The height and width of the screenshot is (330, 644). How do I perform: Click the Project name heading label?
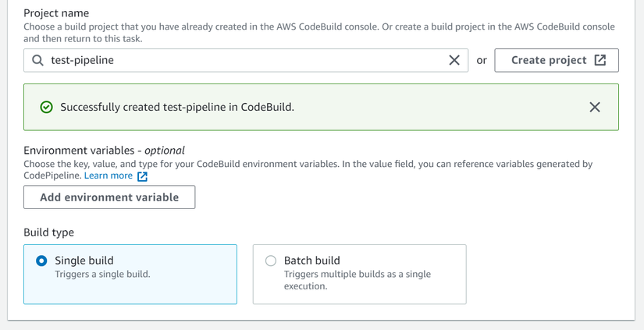coord(56,13)
